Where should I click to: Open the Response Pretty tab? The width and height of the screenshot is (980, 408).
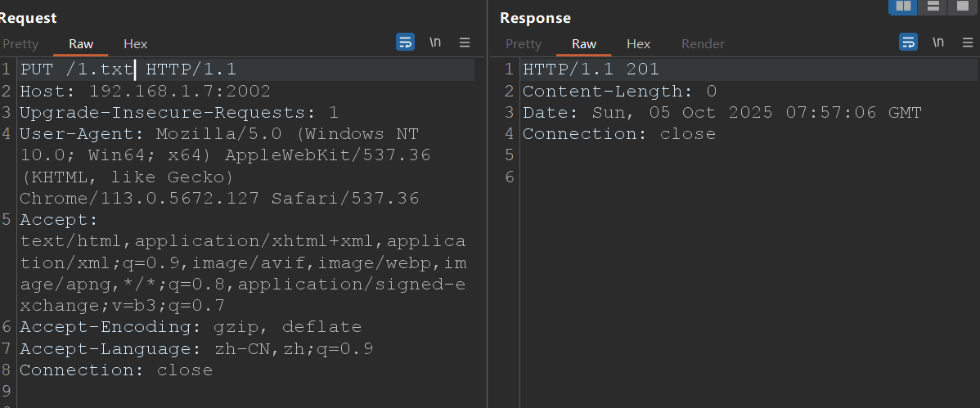pyautogui.click(x=524, y=44)
